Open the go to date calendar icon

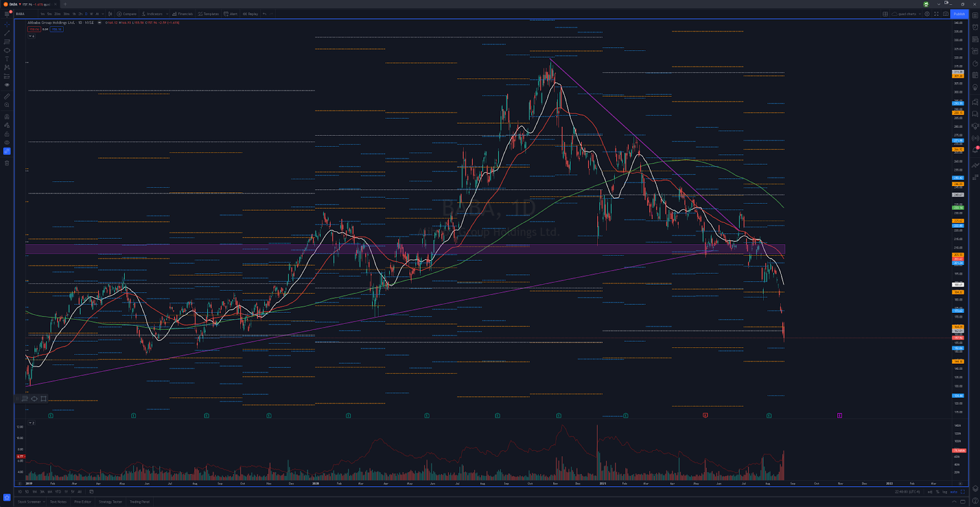[91, 492]
